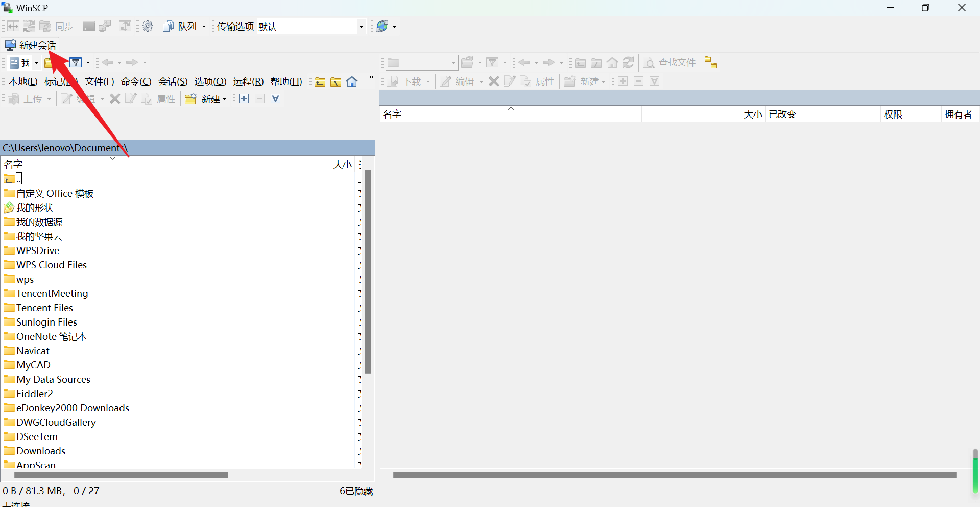
Task: Open the 选项(O) menu
Action: tap(210, 81)
